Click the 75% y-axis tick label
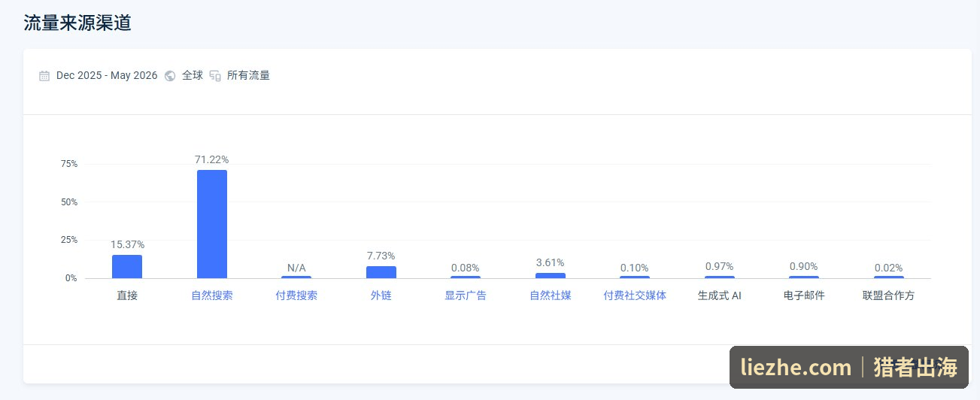The width and height of the screenshot is (980, 400). pos(69,164)
